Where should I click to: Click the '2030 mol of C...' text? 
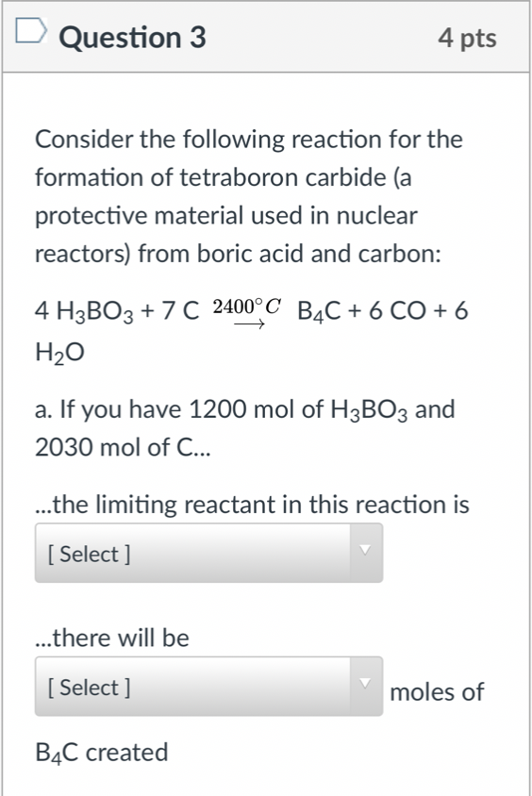[123, 447]
